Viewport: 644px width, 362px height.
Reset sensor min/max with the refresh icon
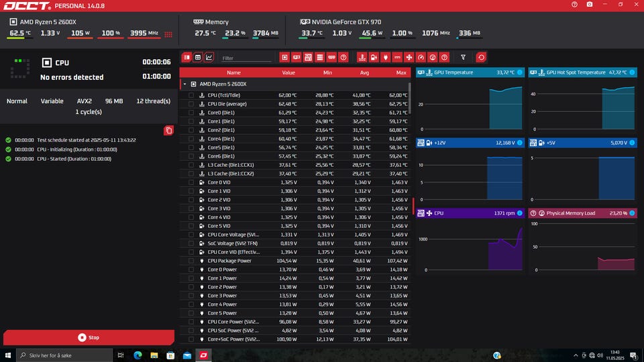(482, 58)
